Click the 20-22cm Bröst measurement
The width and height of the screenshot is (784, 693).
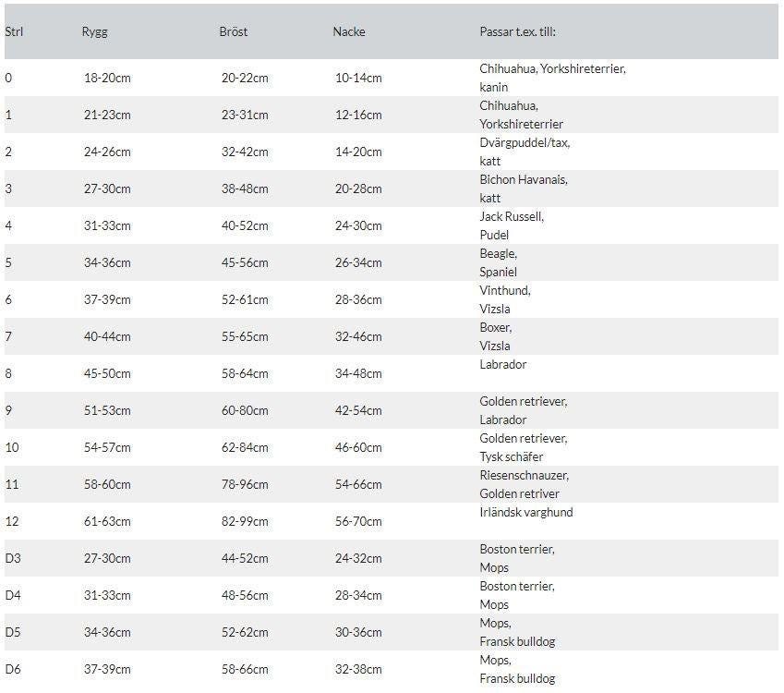tap(245, 78)
